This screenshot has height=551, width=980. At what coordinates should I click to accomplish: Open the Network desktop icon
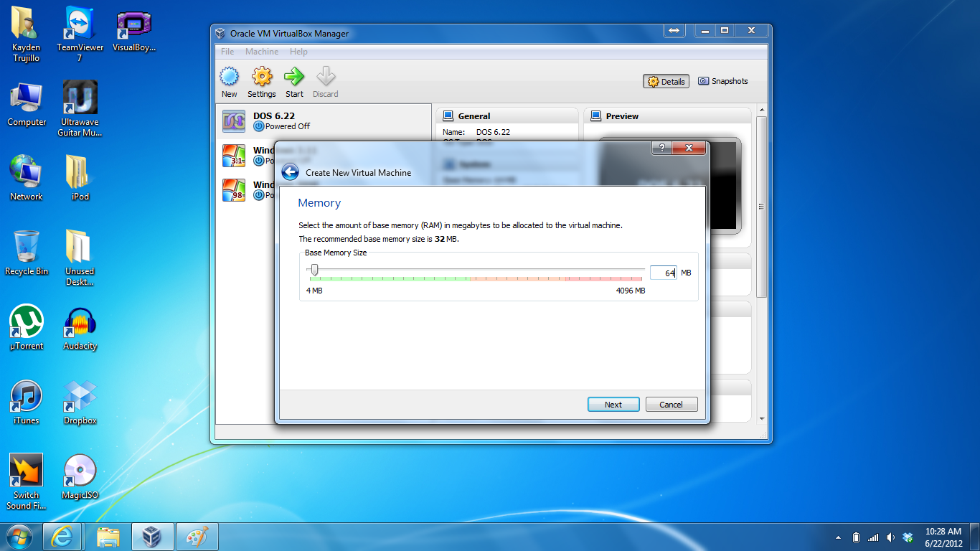27,178
